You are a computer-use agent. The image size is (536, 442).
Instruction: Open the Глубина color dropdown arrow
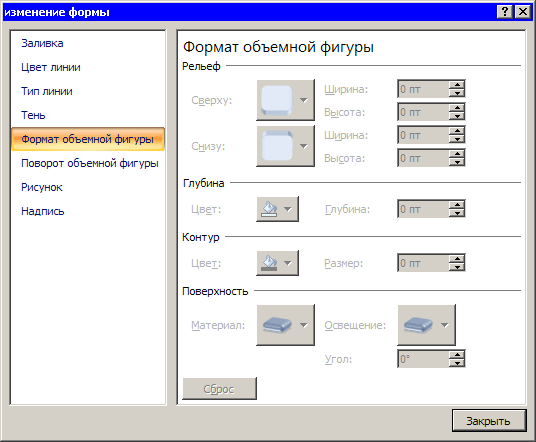[x=288, y=209]
